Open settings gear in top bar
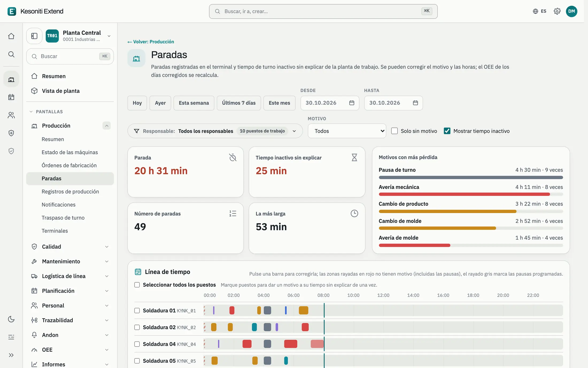Screen dimensions: 588x368 tap(557, 11)
